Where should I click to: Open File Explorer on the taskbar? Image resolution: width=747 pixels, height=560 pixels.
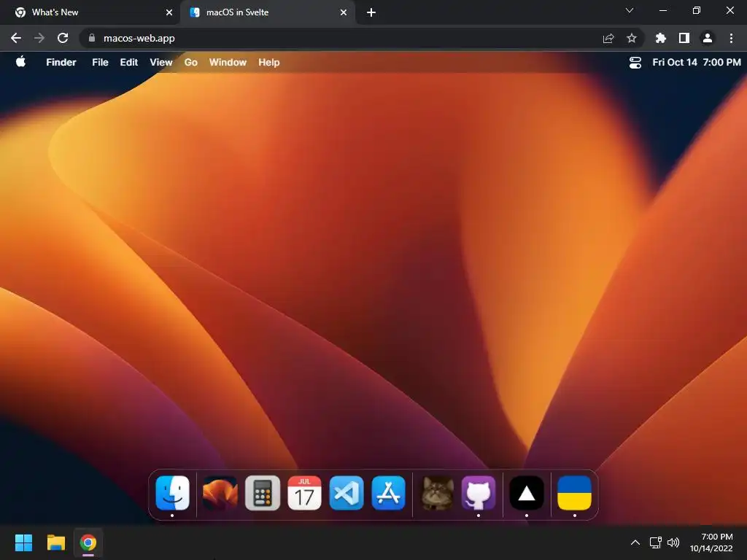(55, 542)
